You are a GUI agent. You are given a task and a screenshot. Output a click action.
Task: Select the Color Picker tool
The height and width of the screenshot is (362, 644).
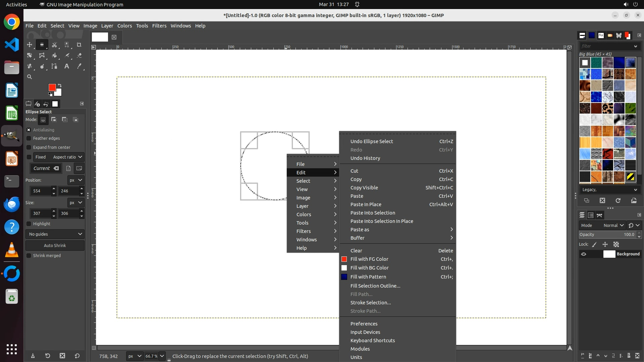[79, 66]
